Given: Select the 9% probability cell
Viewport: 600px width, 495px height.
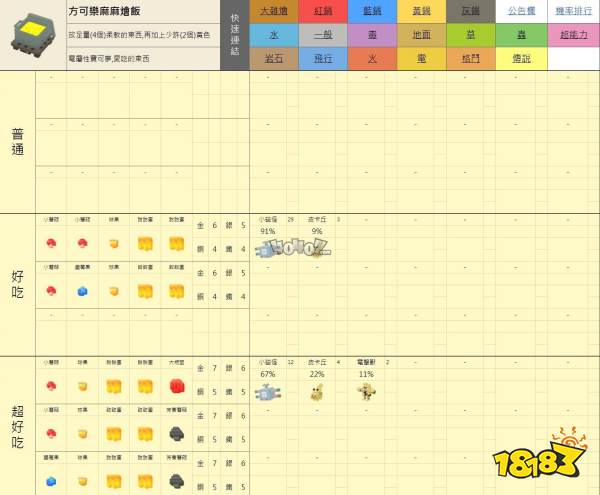Looking at the screenshot, I should click(317, 231).
